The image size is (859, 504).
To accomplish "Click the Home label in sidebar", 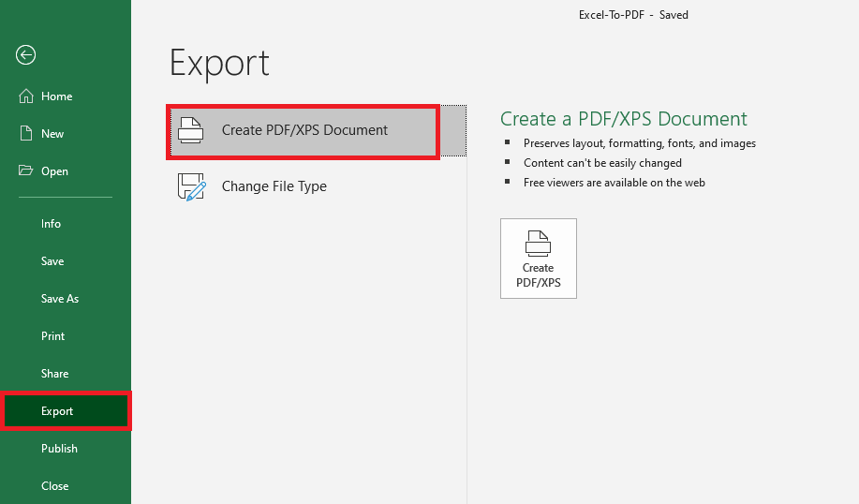I will click(57, 96).
